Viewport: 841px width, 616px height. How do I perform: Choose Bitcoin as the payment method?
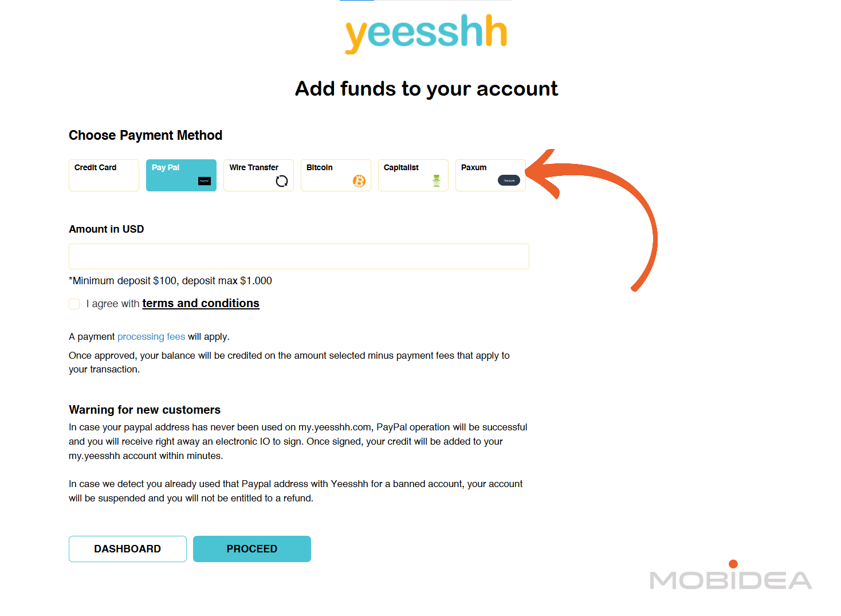pyautogui.click(x=336, y=175)
